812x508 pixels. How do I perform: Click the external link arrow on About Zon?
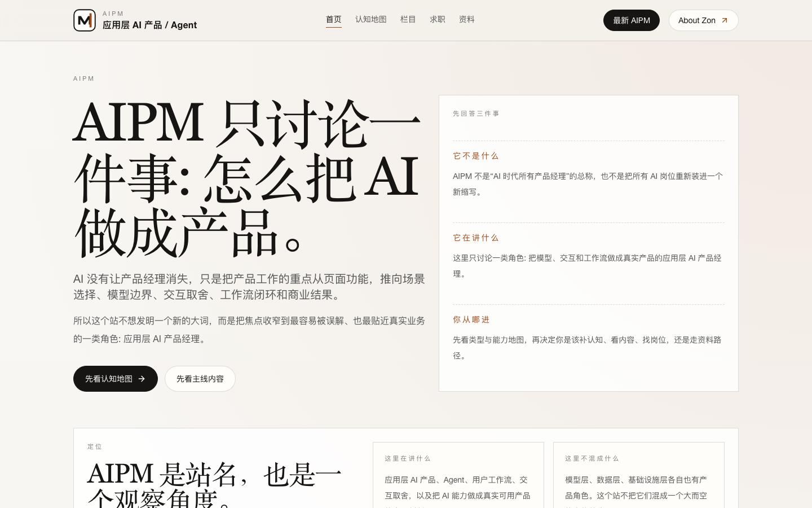tap(724, 20)
